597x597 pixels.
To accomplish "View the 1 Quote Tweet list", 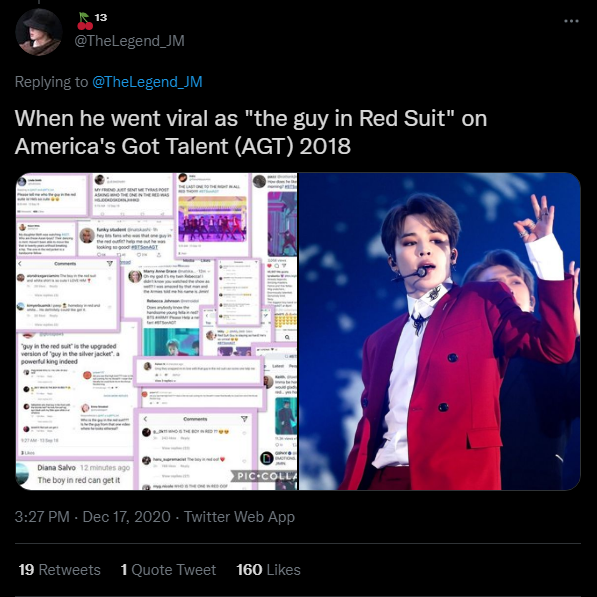I will click(168, 570).
